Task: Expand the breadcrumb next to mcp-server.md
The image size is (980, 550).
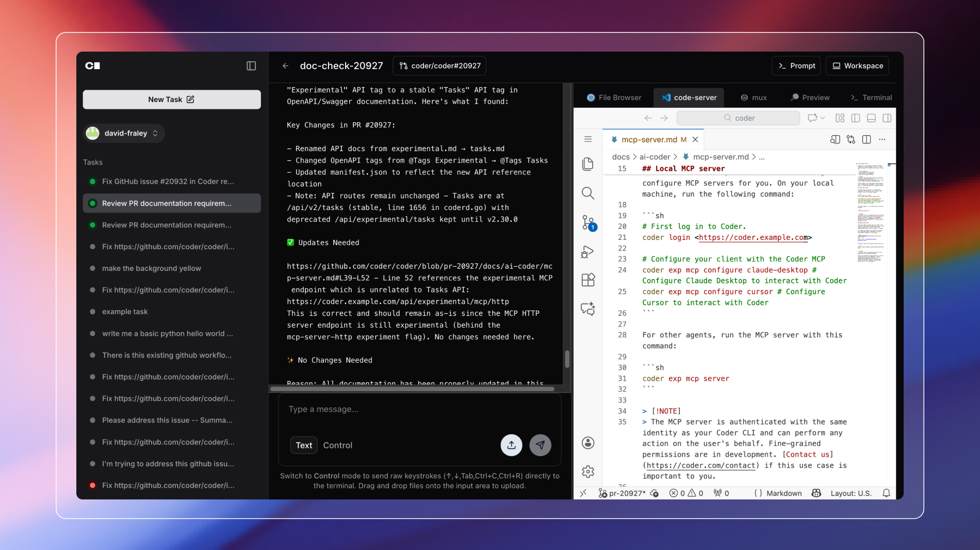Action: click(762, 157)
